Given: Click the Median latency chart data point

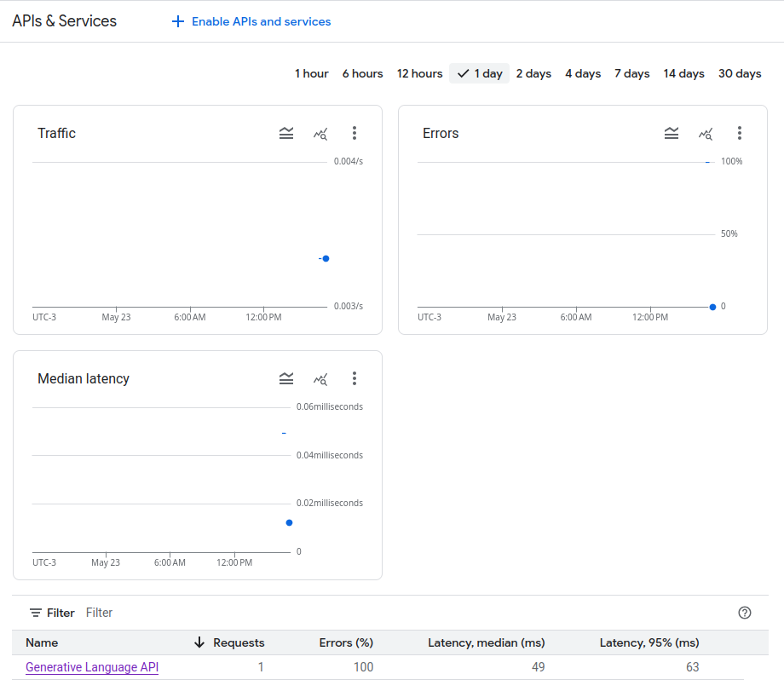Looking at the screenshot, I should pyautogui.click(x=289, y=522).
